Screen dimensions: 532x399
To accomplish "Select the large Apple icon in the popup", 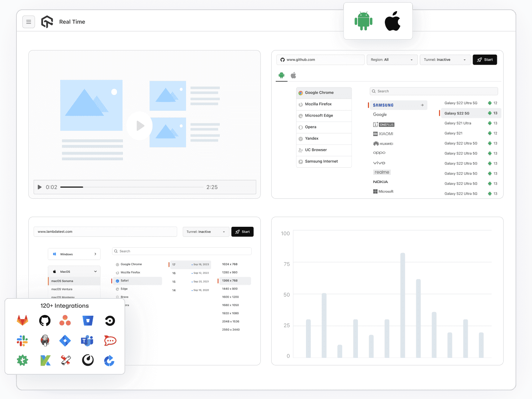I will (x=393, y=21).
